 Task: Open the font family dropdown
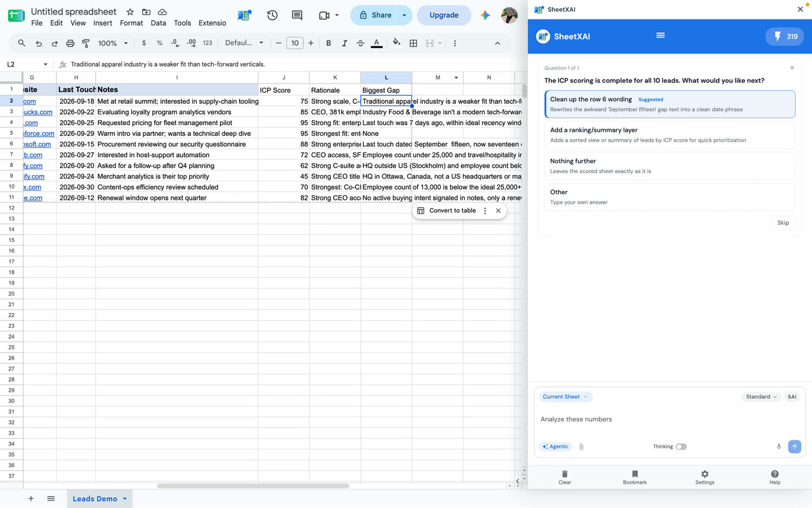244,43
